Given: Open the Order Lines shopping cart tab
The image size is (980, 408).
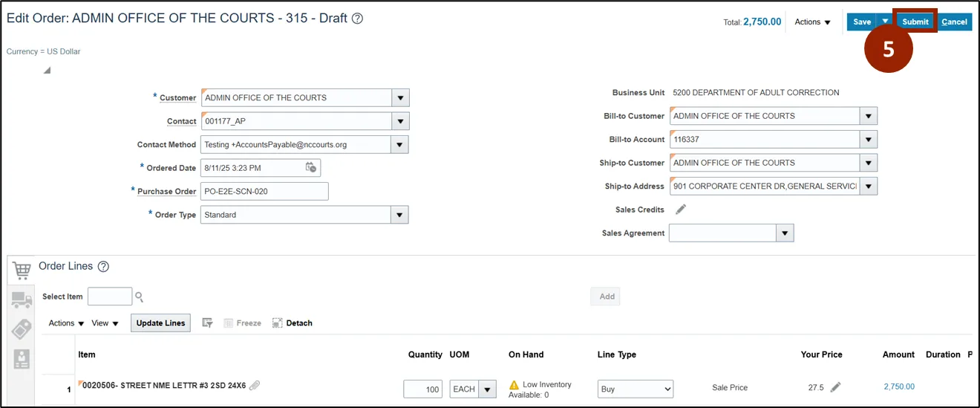Looking at the screenshot, I should [x=22, y=271].
